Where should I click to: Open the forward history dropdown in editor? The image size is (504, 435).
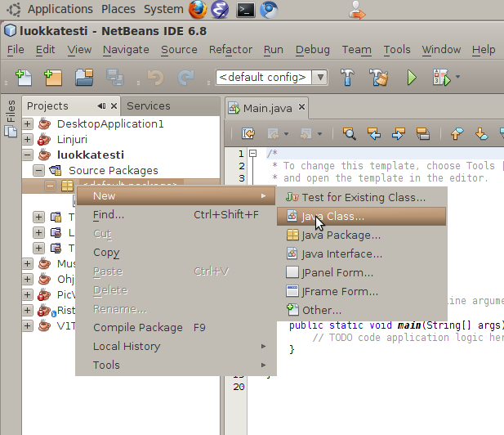(x=319, y=134)
